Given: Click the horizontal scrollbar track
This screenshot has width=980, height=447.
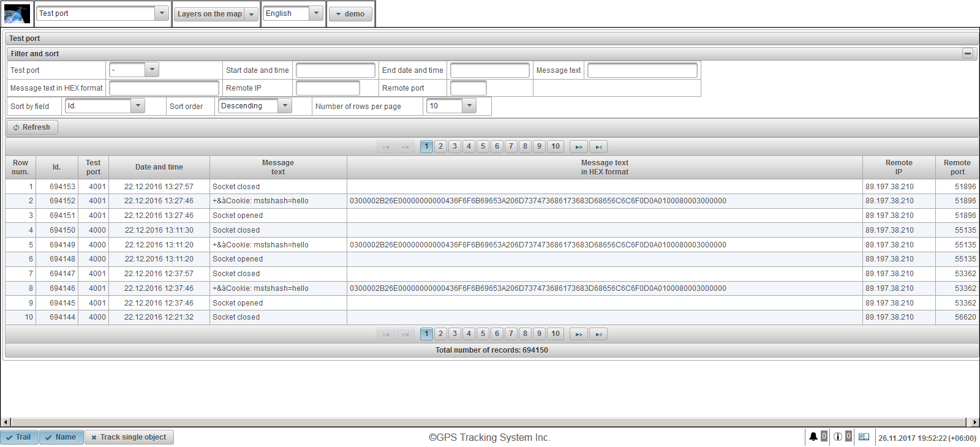Looking at the screenshot, I should (x=490, y=422).
